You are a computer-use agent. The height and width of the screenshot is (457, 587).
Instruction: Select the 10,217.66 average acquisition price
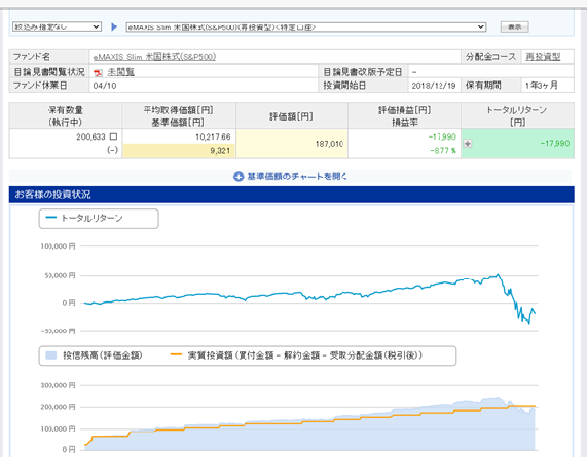pyautogui.click(x=212, y=137)
